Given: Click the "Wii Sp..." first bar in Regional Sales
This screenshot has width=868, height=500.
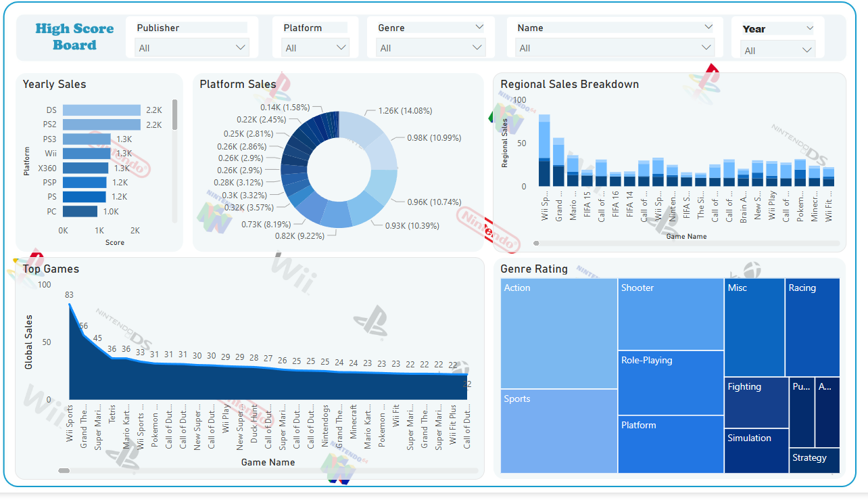Looking at the screenshot, I should coord(544,150).
